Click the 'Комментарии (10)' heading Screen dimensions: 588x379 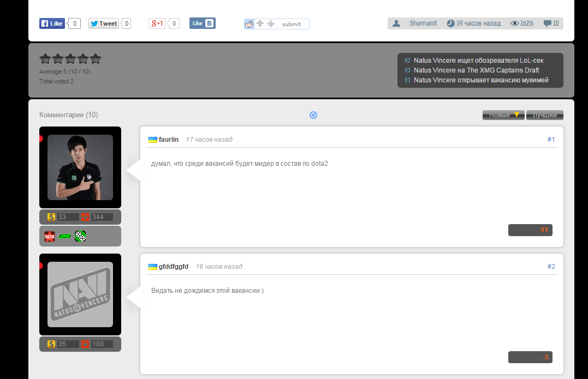coord(69,115)
